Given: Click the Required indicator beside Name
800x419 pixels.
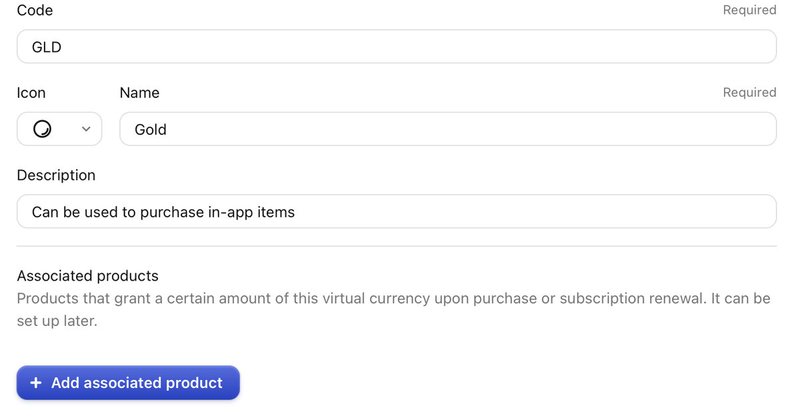Looking at the screenshot, I should tap(749, 92).
